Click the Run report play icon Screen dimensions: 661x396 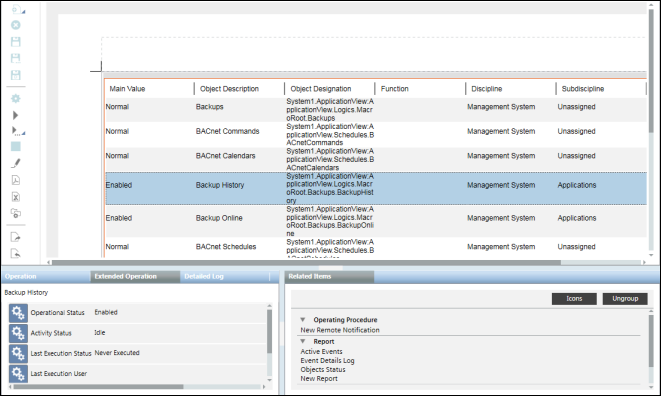(x=16, y=115)
